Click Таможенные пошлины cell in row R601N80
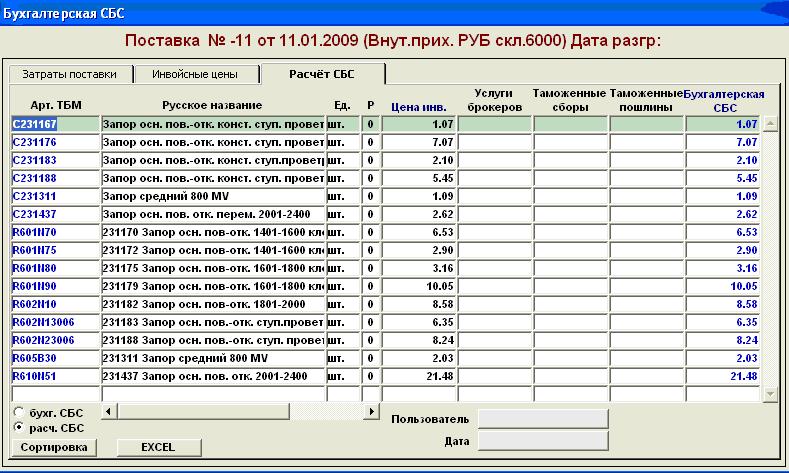 [x=647, y=268]
